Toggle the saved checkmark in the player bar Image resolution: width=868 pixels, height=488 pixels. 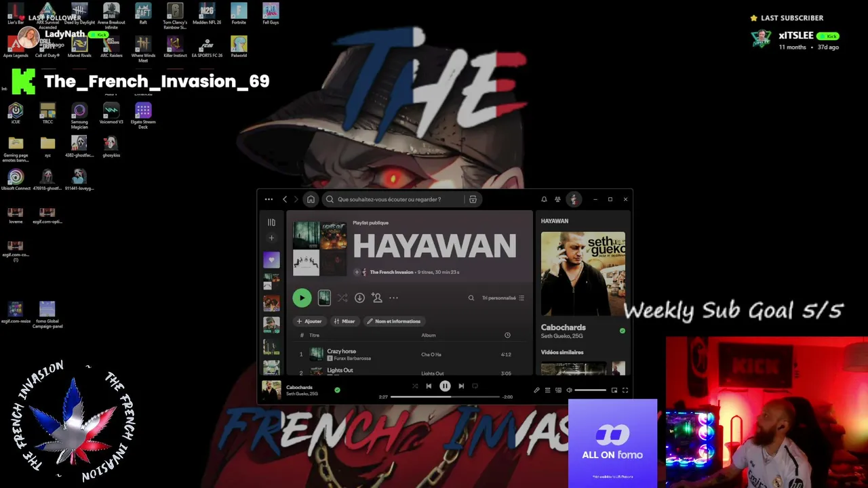click(x=337, y=390)
